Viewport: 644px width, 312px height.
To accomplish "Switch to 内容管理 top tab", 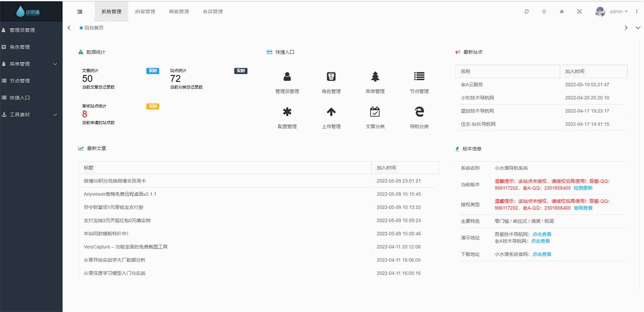I will tap(145, 12).
